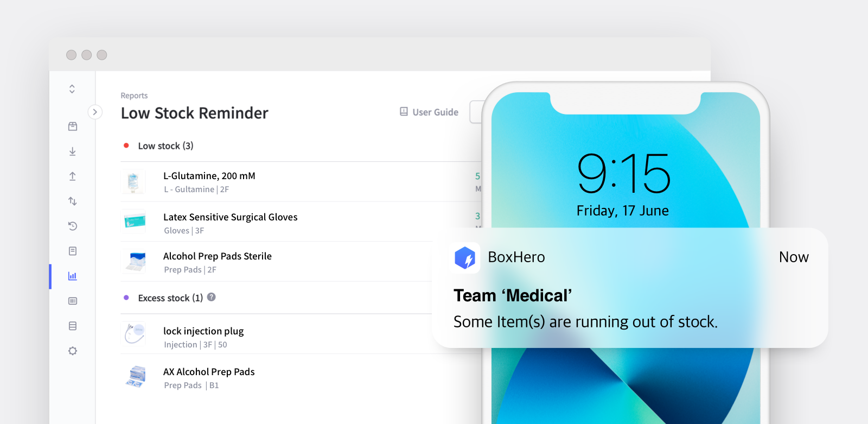Tap the 9:15 clock on phone lock screen
The image size is (868, 424).
[624, 174]
